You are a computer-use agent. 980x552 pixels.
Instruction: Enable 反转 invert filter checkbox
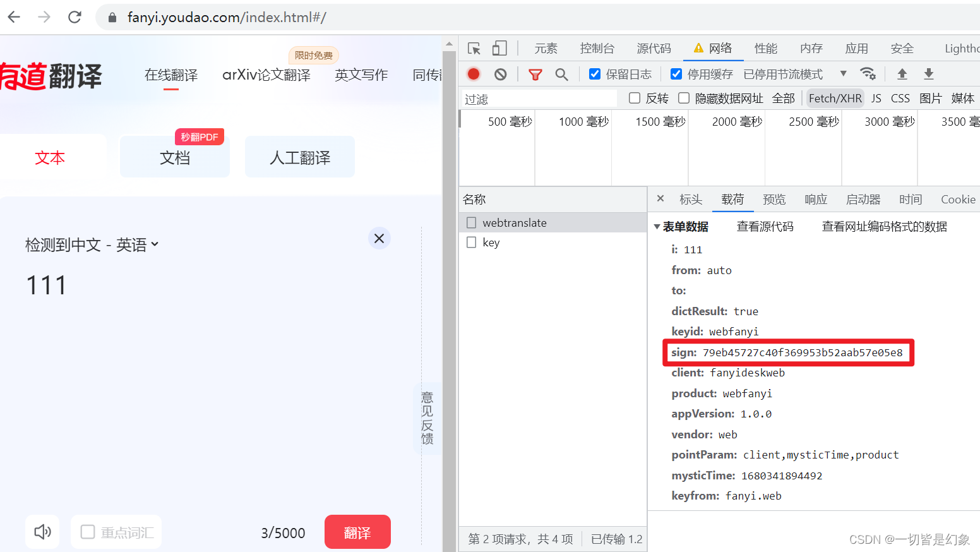[x=635, y=98]
